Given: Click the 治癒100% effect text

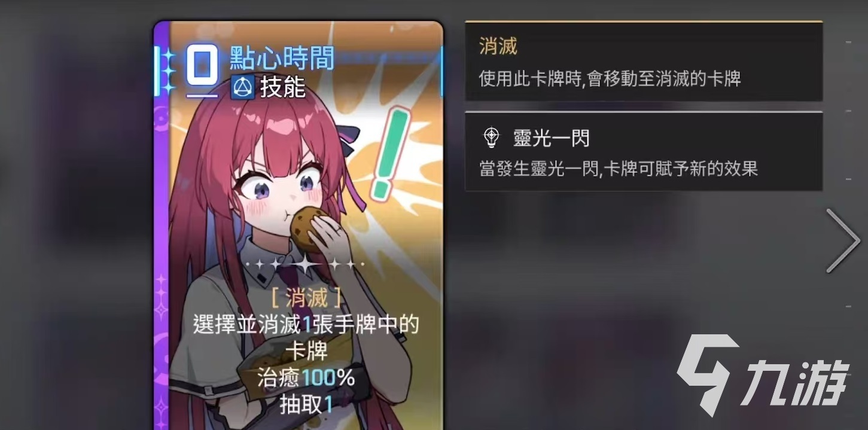Looking at the screenshot, I should click(306, 378).
